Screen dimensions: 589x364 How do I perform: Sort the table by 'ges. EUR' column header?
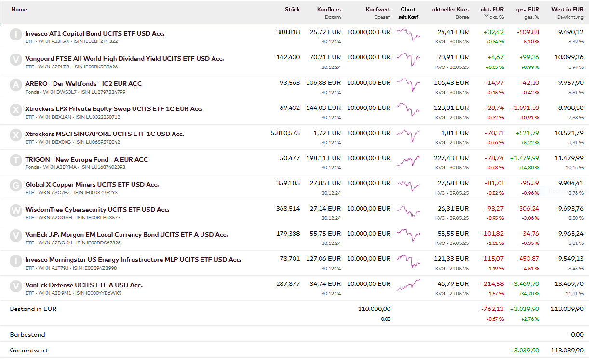(527, 9)
